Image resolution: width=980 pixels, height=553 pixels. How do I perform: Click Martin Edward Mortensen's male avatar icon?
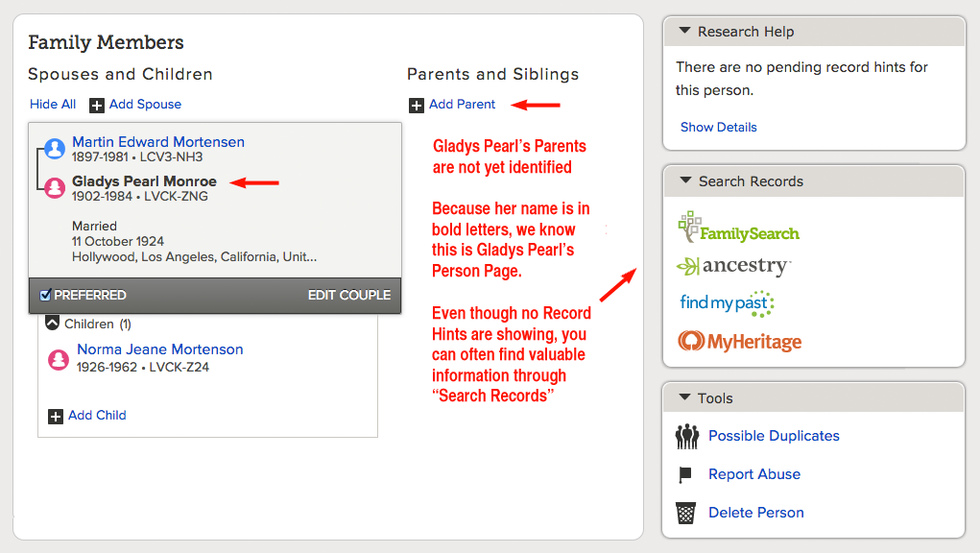coord(55,149)
